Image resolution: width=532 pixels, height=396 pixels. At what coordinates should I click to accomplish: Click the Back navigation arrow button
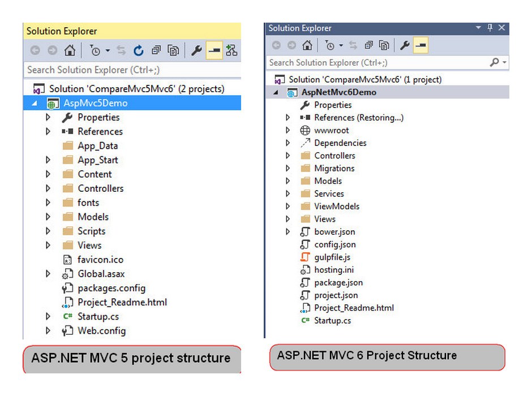[x=36, y=50]
